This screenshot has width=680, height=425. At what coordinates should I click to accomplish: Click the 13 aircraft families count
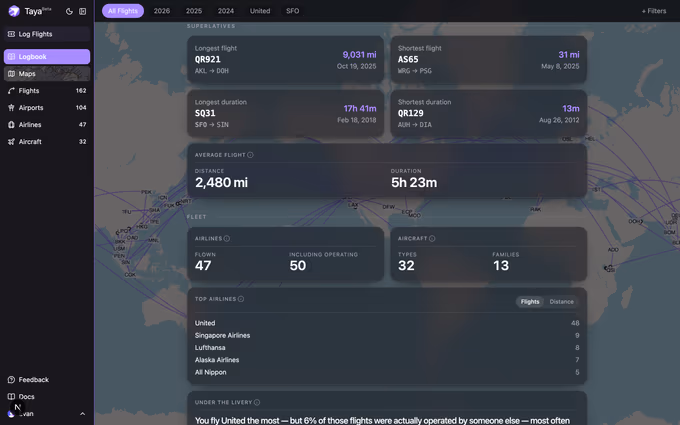[501, 265]
